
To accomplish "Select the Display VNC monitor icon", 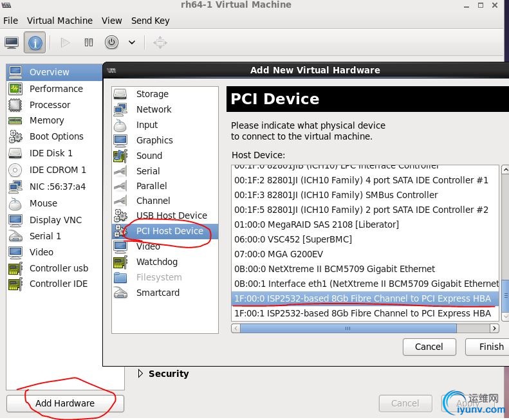I will tap(15, 220).
